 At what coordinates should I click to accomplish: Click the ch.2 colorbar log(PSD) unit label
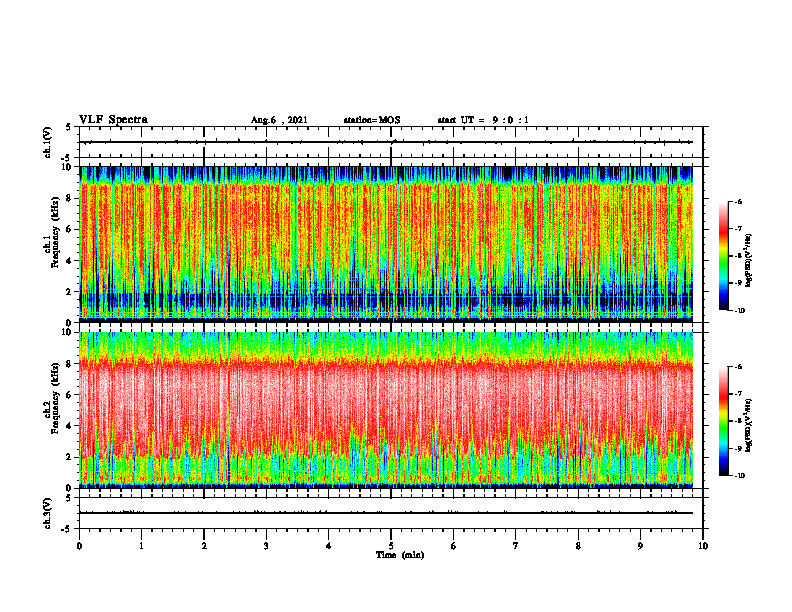click(x=748, y=426)
